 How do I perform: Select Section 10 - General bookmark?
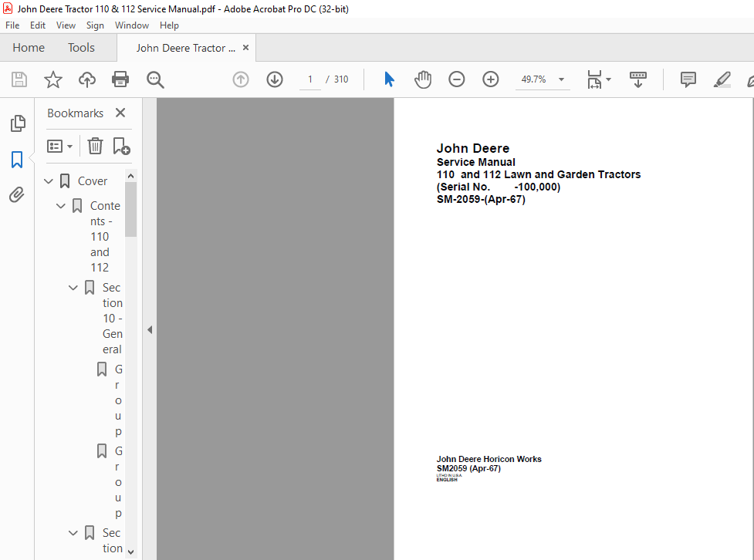pyautogui.click(x=113, y=319)
